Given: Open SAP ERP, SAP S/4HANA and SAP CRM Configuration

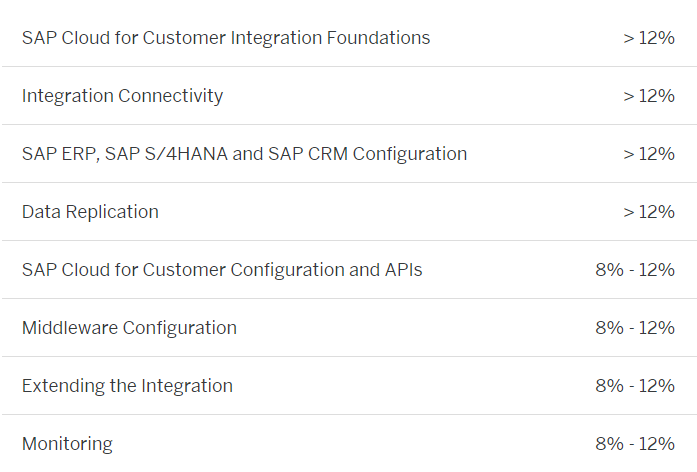Looking at the screenshot, I should [244, 154].
